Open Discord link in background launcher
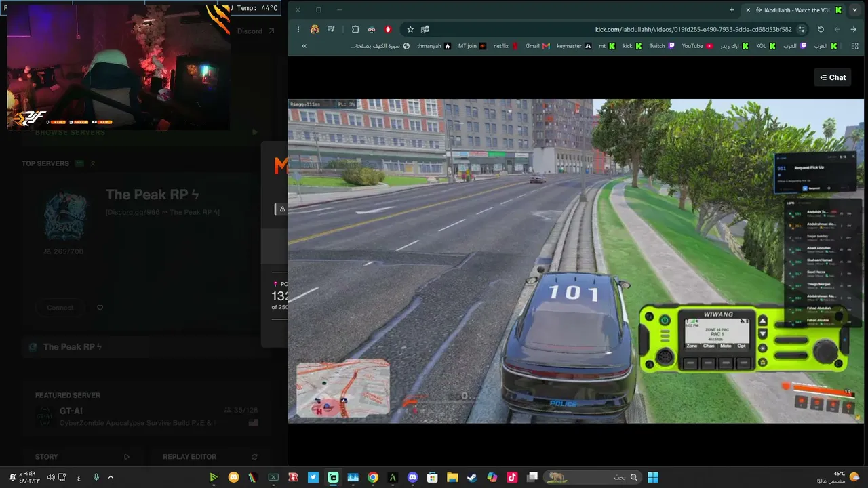 [x=256, y=31]
